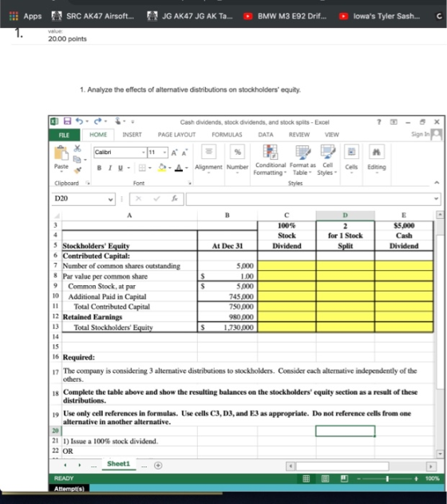This screenshot has width=447, height=504.
Task: Open the Calibri font name dropdown
Action: pyautogui.click(x=144, y=152)
